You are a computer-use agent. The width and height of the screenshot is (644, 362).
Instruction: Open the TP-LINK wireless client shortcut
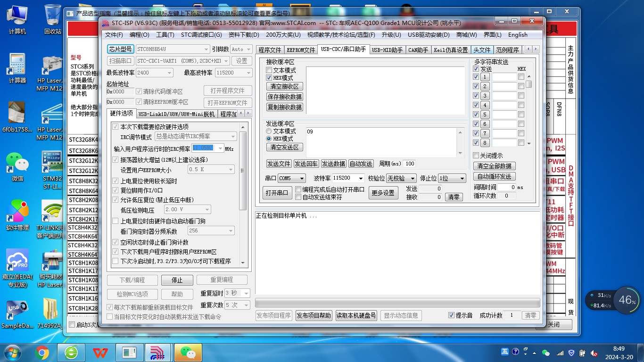tap(50, 219)
